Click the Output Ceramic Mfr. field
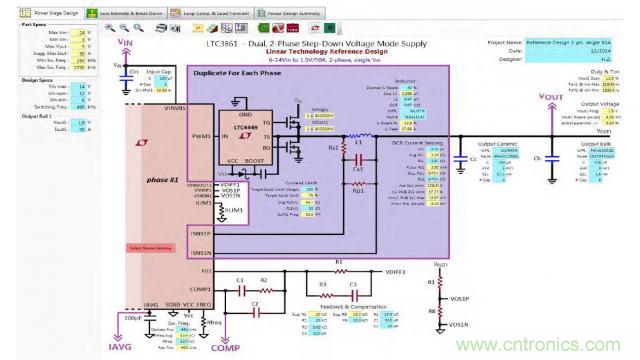 pyautogui.click(x=505, y=151)
